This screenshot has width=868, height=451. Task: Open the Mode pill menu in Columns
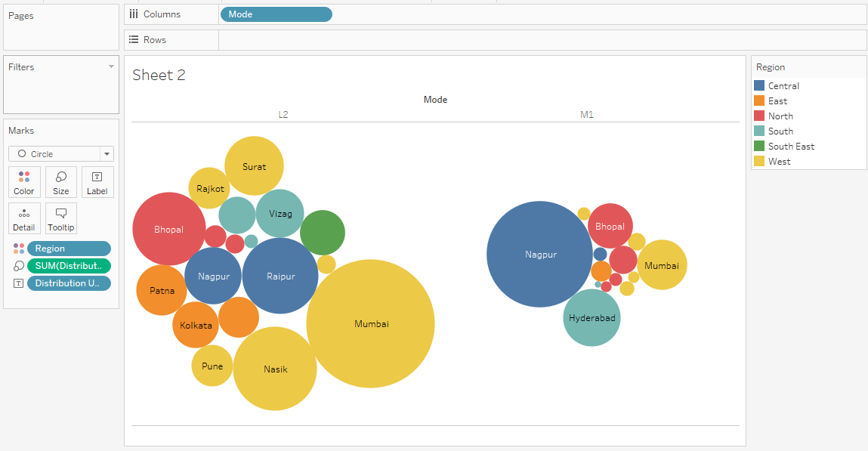[325, 14]
